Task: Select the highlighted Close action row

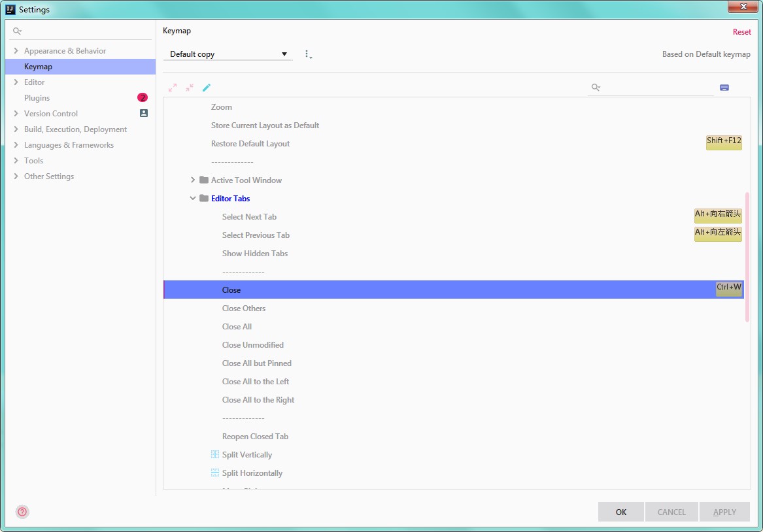Action: coord(454,290)
